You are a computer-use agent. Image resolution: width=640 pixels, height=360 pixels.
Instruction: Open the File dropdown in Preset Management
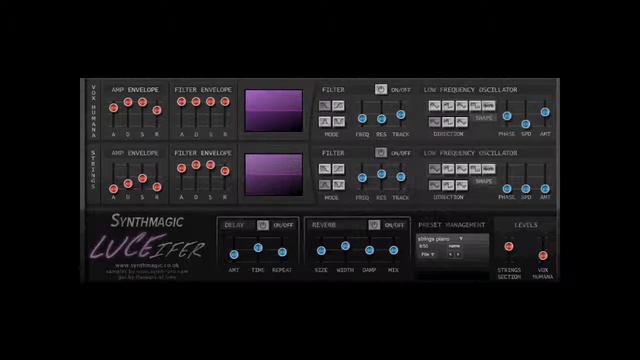(x=428, y=254)
